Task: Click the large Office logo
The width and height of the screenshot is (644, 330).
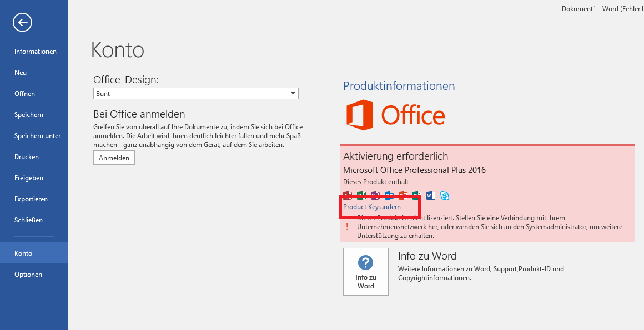Action: click(395, 115)
